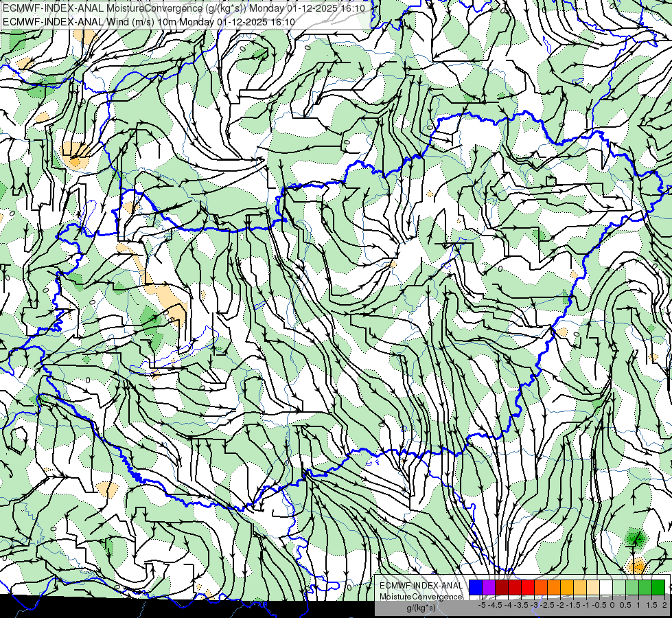This screenshot has width=672, height=618.
Task: Click the '-4.5' legend tick label
Action: [495, 605]
